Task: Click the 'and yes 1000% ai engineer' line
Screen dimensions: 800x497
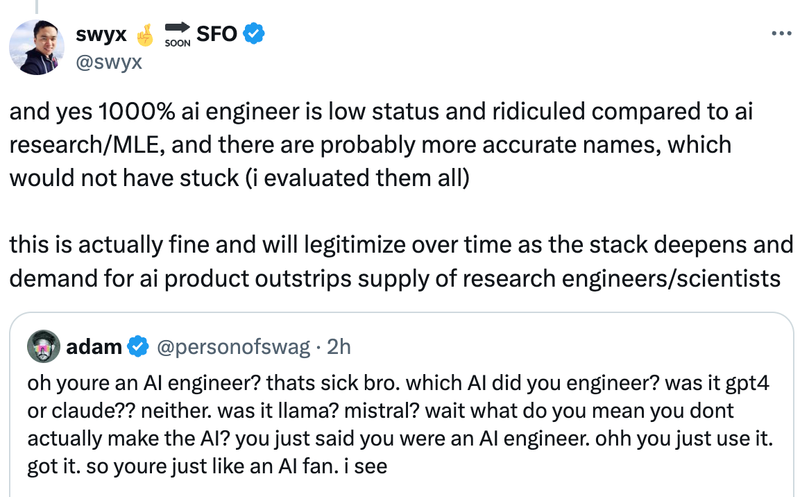Action: coord(381,112)
